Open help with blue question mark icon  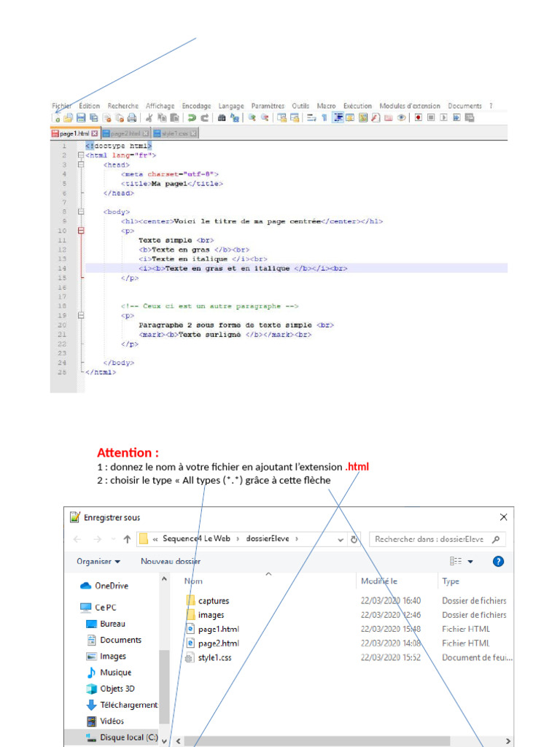pyautogui.click(x=498, y=562)
